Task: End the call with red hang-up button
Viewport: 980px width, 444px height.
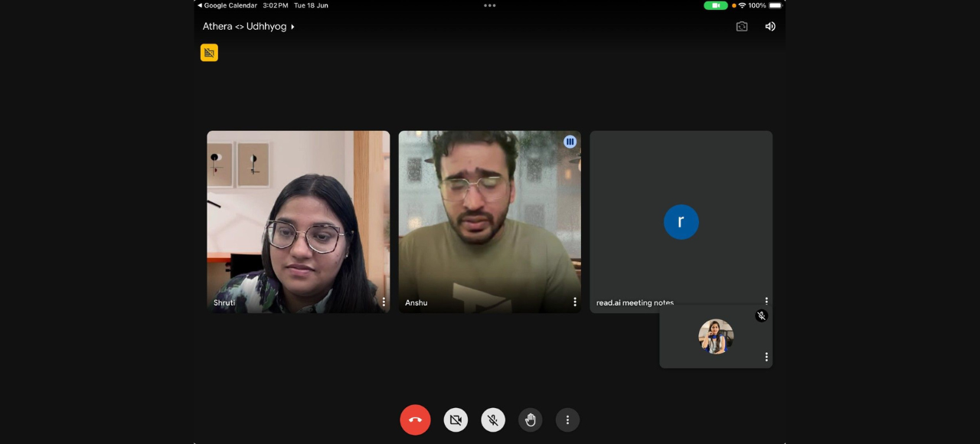Action: [x=415, y=420]
